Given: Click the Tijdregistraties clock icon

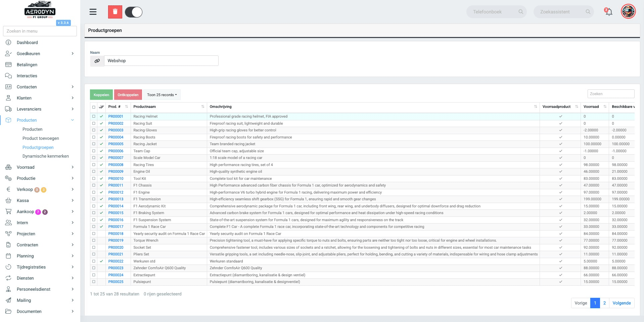Looking at the screenshot, I should click(x=9, y=267).
